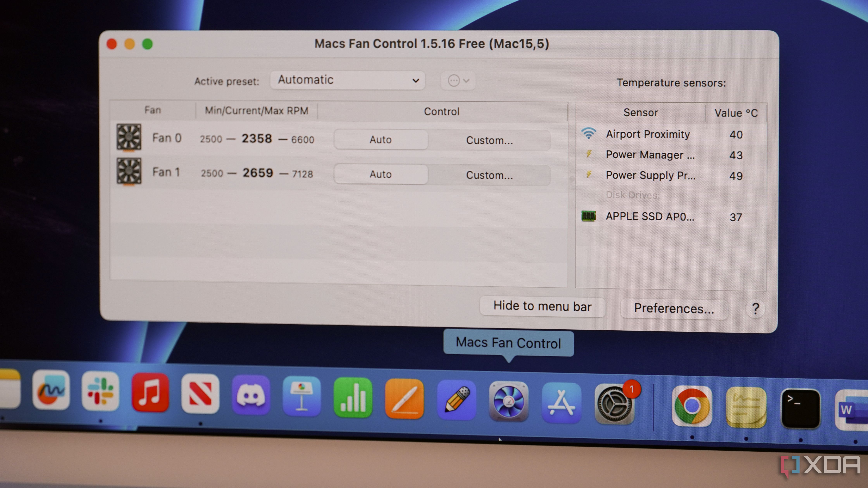Click the Fan 0 fan icon
This screenshot has height=488, width=868.
129,137
